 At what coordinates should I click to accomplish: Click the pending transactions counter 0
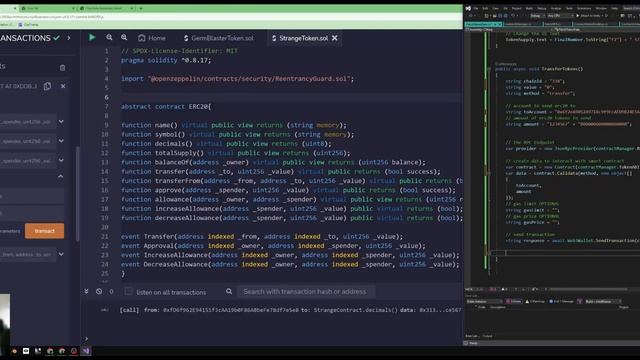111,291
